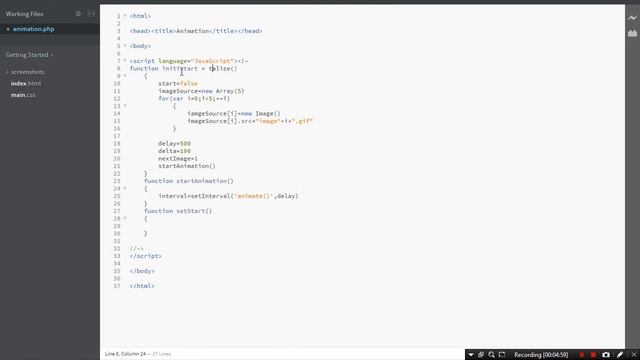
Task: Collapse the setStart block fold on line 28
Action: pos(125,218)
